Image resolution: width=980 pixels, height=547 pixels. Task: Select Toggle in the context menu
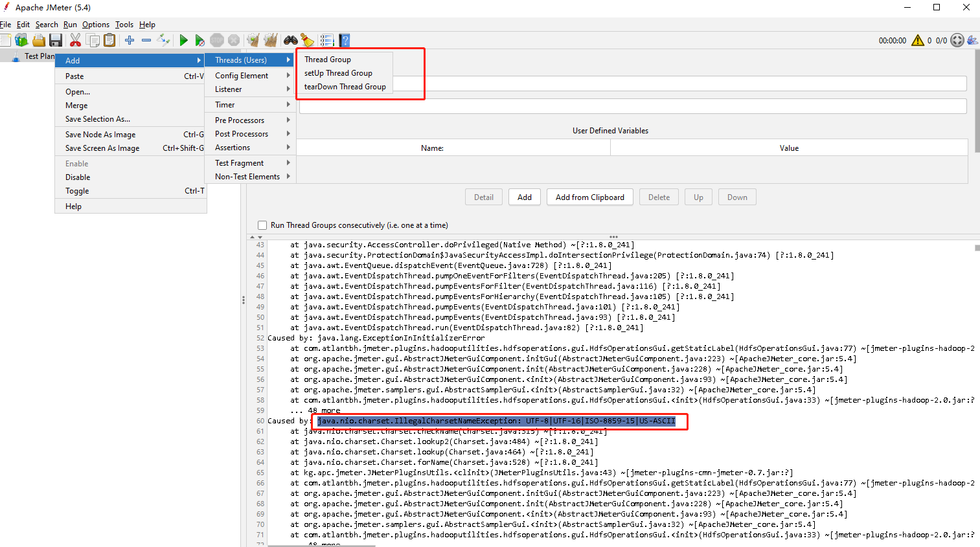tap(130, 191)
